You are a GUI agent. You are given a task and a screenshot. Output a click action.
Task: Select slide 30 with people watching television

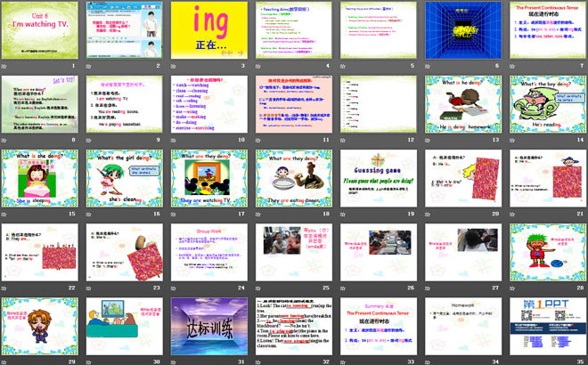[x=125, y=327]
